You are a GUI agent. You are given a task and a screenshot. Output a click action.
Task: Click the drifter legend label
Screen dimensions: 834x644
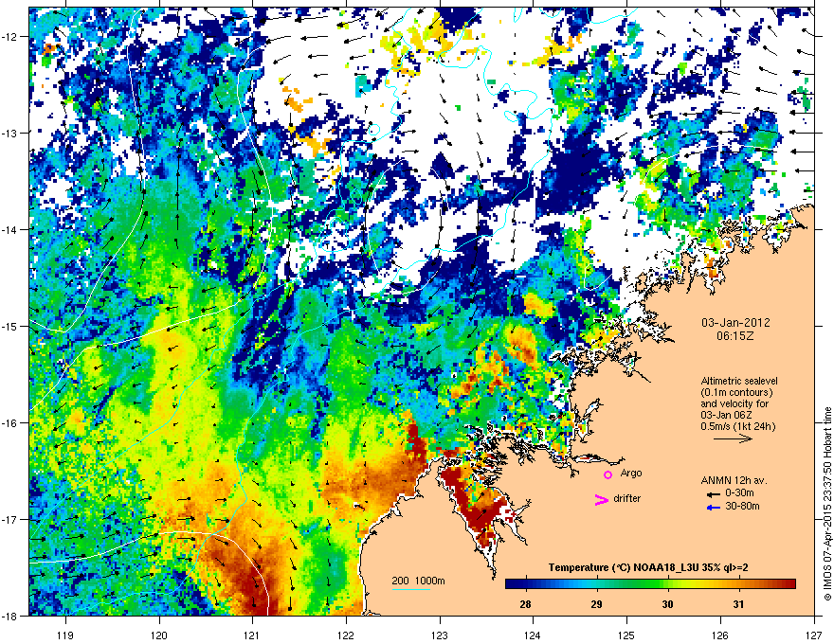[x=627, y=498]
